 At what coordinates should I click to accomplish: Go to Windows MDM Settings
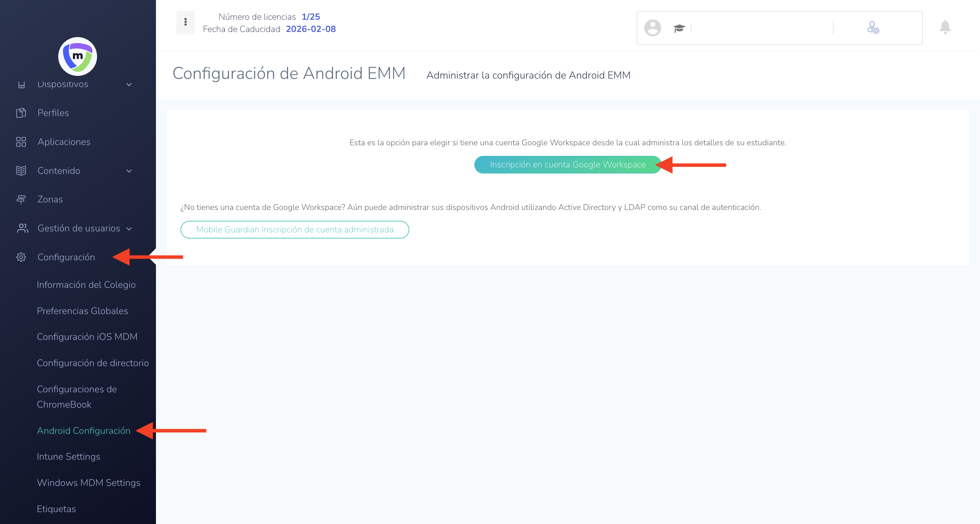[88, 482]
